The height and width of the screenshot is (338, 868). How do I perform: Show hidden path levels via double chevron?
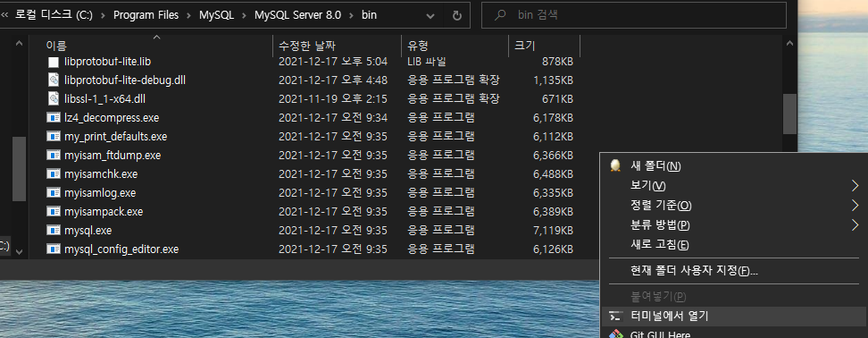(x=5, y=15)
